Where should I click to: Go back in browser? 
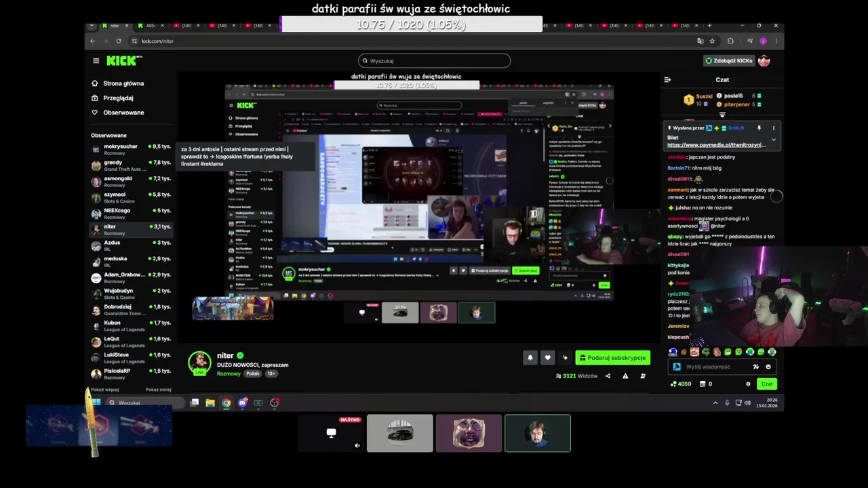[93, 41]
